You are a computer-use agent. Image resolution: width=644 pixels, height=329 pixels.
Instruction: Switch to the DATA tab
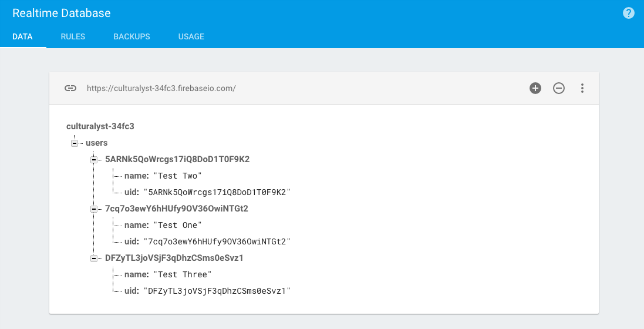pyautogui.click(x=22, y=36)
